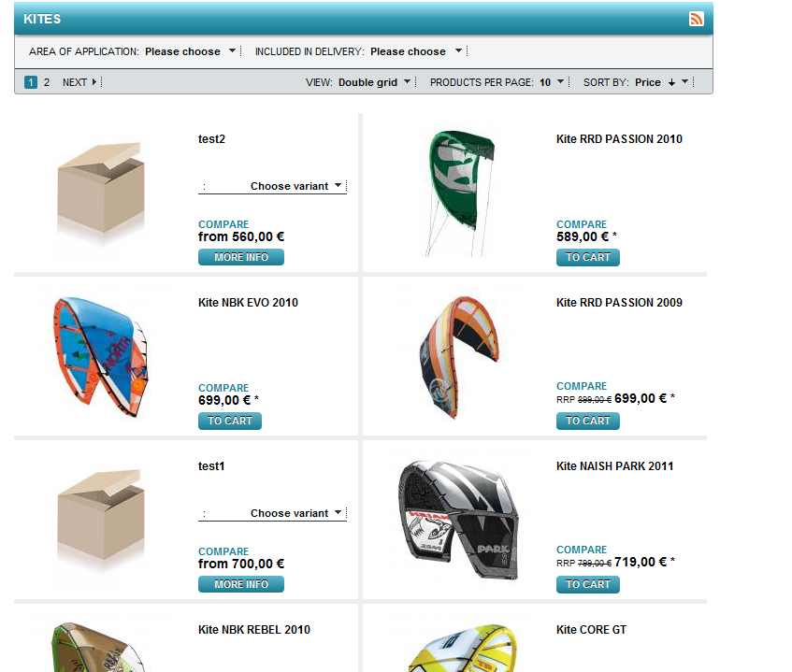The height and width of the screenshot is (672, 792).
Task: Click the sort direction arrow beside Price
Action: click(x=671, y=82)
